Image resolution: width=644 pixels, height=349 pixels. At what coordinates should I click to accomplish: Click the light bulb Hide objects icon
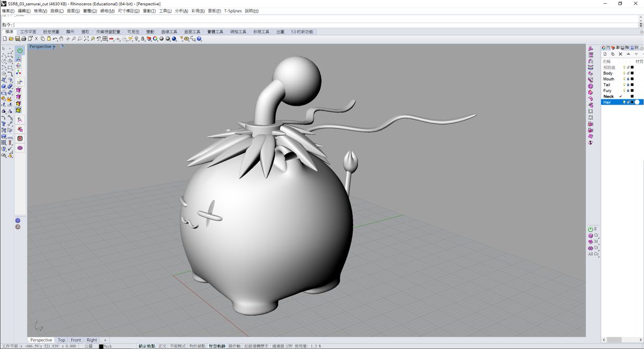click(137, 39)
